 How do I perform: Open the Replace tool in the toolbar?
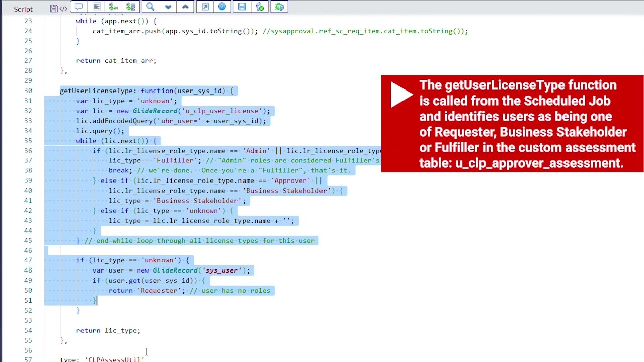click(x=114, y=7)
